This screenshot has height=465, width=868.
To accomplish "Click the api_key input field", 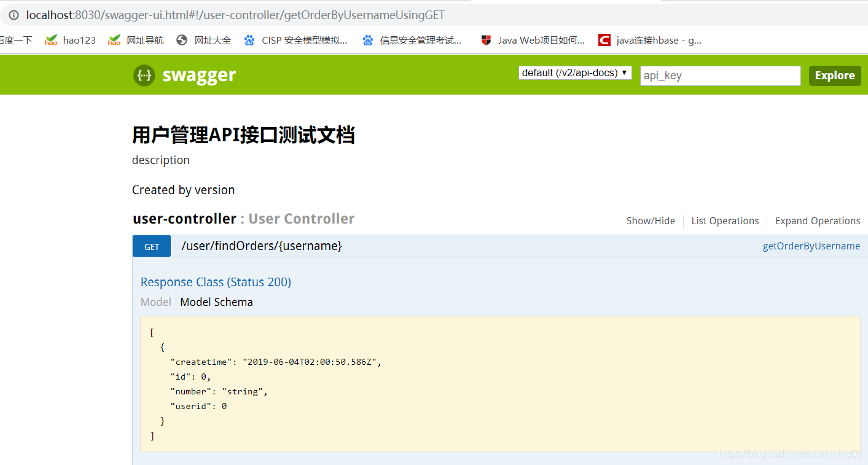I will 721,76.
